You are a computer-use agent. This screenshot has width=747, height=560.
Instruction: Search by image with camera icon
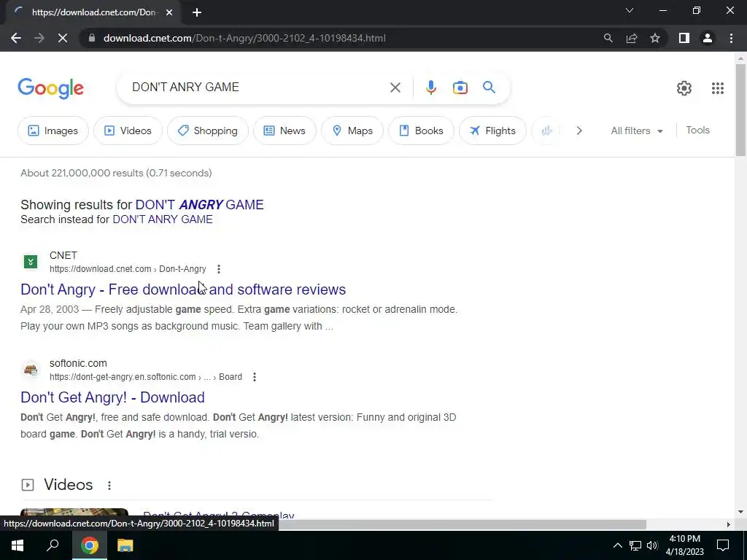[460, 87]
